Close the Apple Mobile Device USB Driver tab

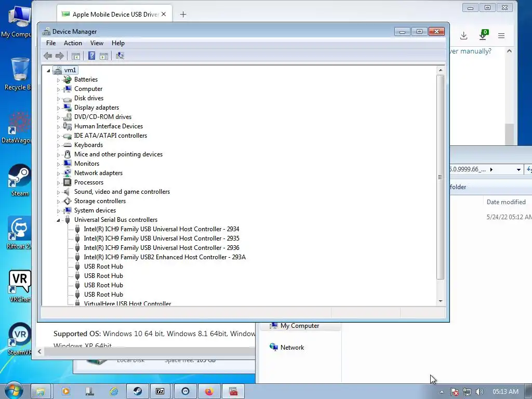[x=164, y=14]
